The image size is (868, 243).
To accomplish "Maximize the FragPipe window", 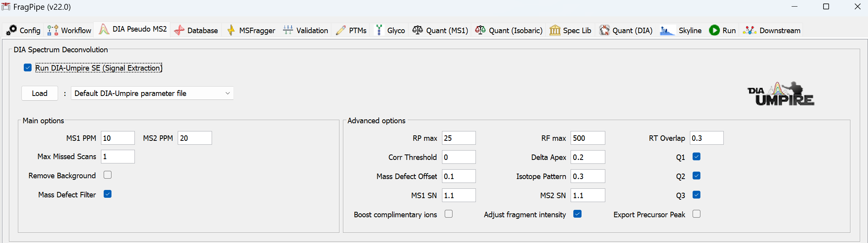I will (826, 7).
